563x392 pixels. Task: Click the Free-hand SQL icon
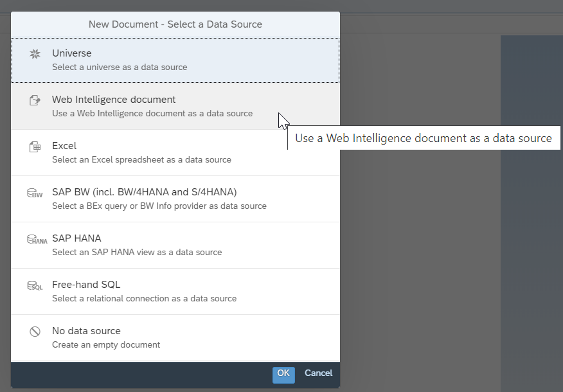click(x=35, y=285)
